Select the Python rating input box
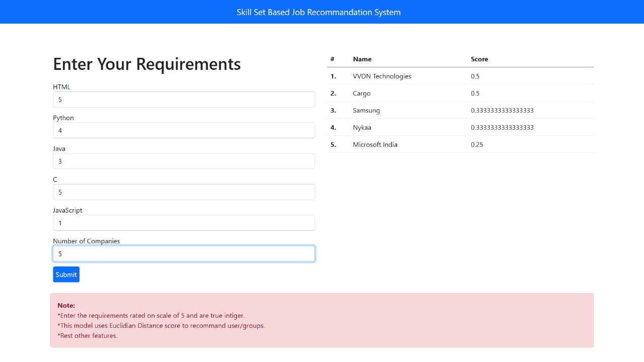This screenshot has height=362, width=644. pos(184,130)
